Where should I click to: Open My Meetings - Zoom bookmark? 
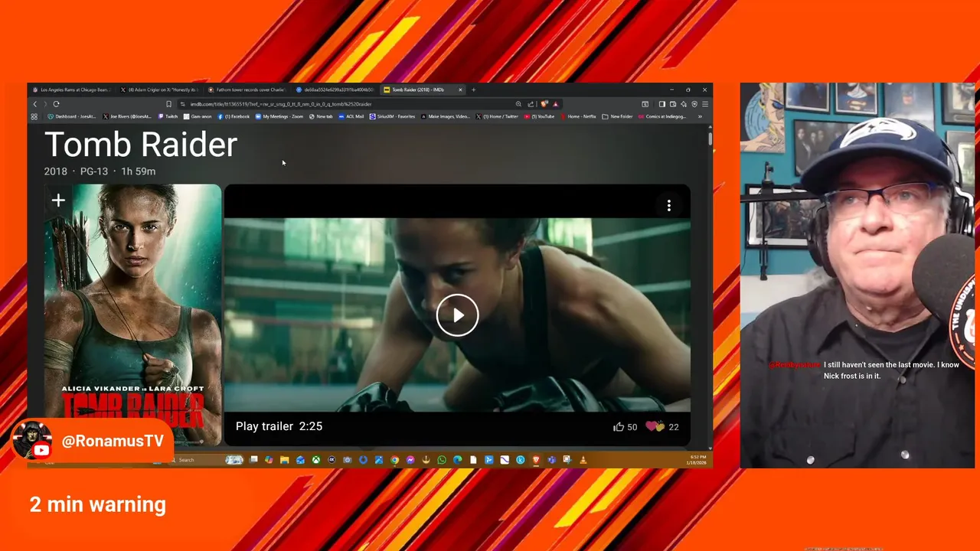click(279, 116)
